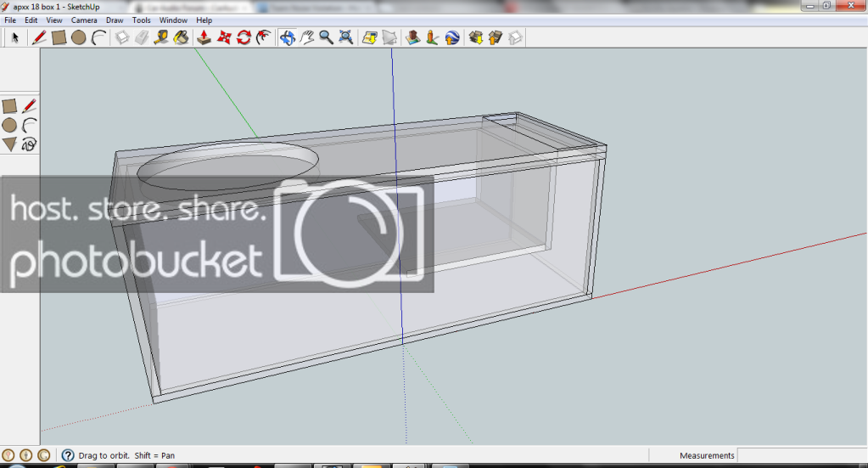Select the Push/Pull tool
Screen dimensions: 868x468
tap(204, 37)
